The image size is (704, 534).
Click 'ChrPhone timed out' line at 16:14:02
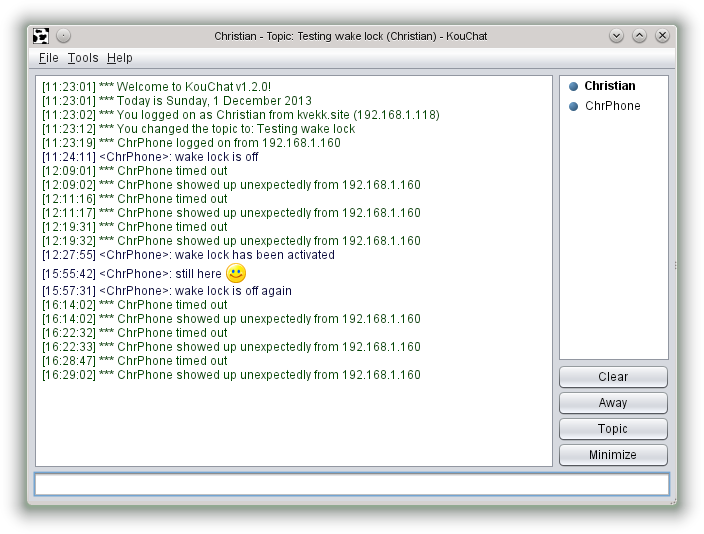(x=135, y=305)
